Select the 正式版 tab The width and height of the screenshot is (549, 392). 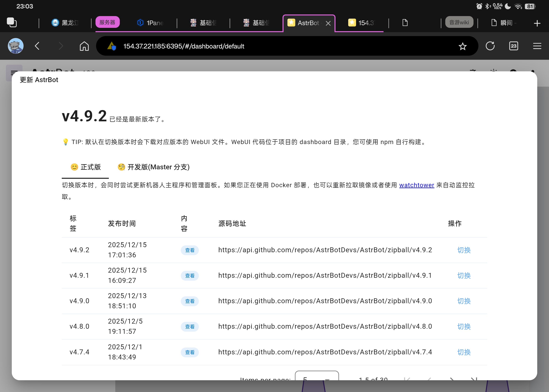tap(85, 167)
